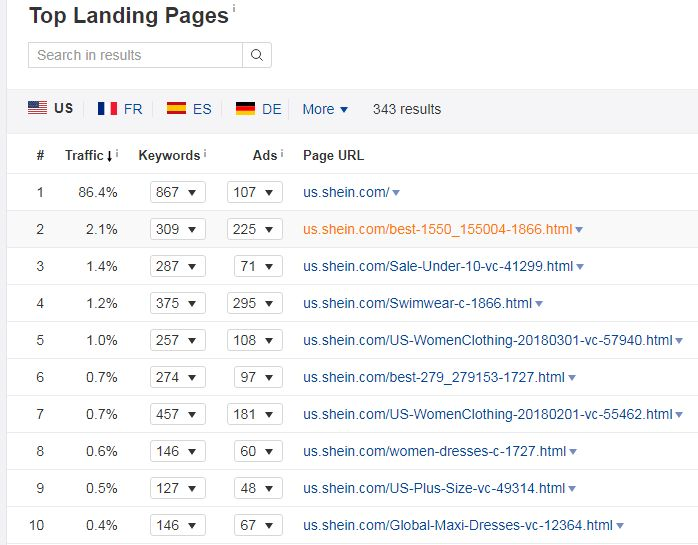The height and width of the screenshot is (545, 698).
Task: Open the women-dresses-c-1727.html link
Action: tap(434, 451)
